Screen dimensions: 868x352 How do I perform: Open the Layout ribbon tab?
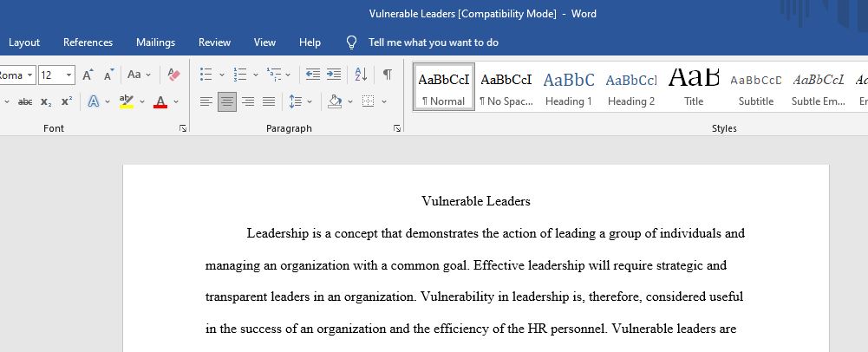pyautogui.click(x=24, y=42)
